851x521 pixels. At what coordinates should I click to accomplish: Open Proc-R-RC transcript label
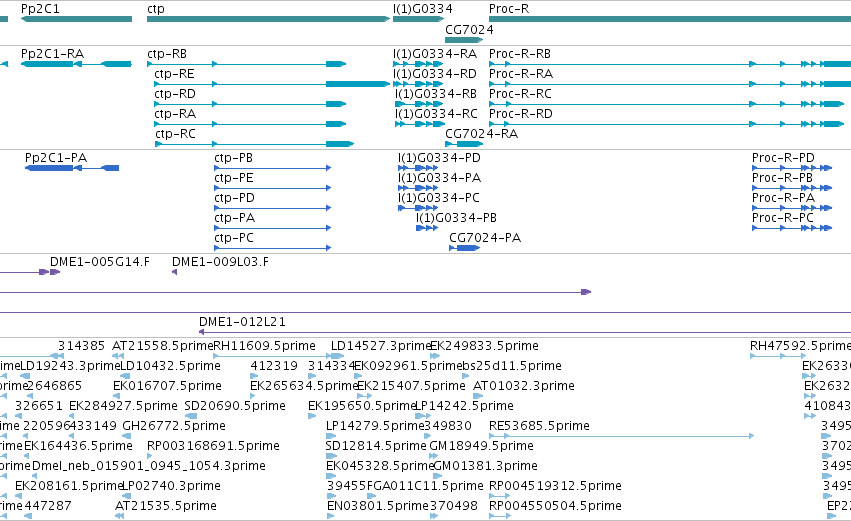tap(520, 94)
